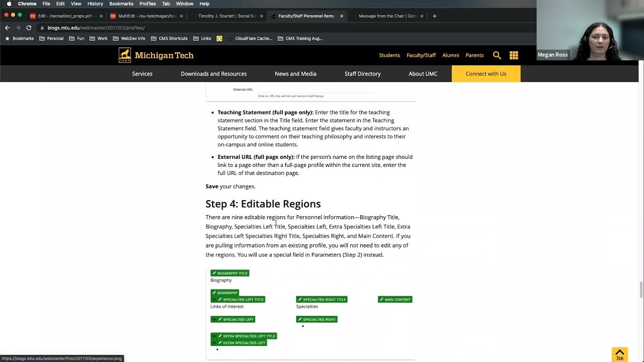The height and width of the screenshot is (362, 644).
Task: Open the Bookmarks menu in menu bar
Action: point(121,4)
